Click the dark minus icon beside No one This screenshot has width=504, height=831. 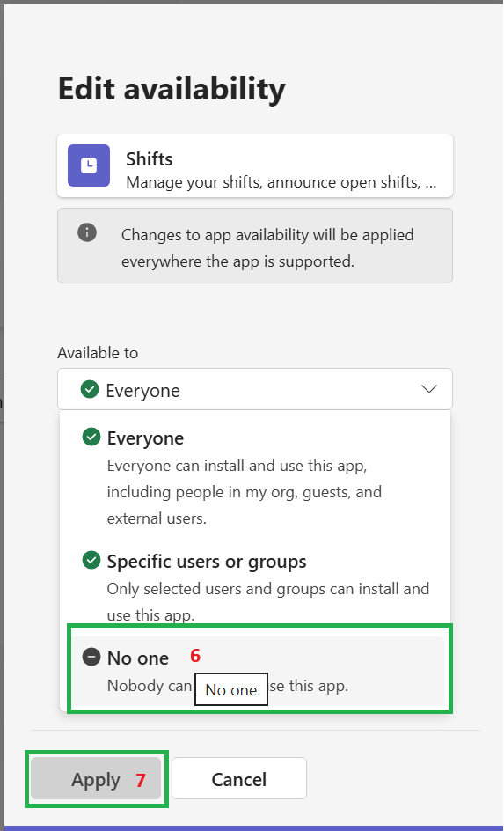pos(91,658)
